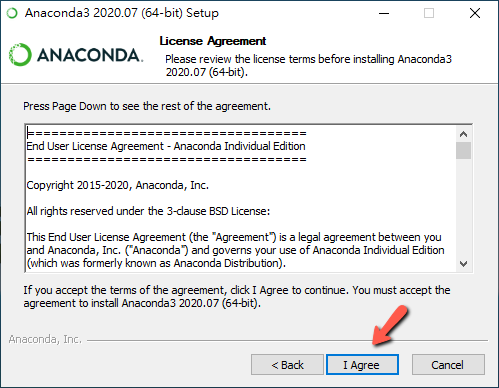Click the license scrollbar up arrow

(x=463, y=134)
